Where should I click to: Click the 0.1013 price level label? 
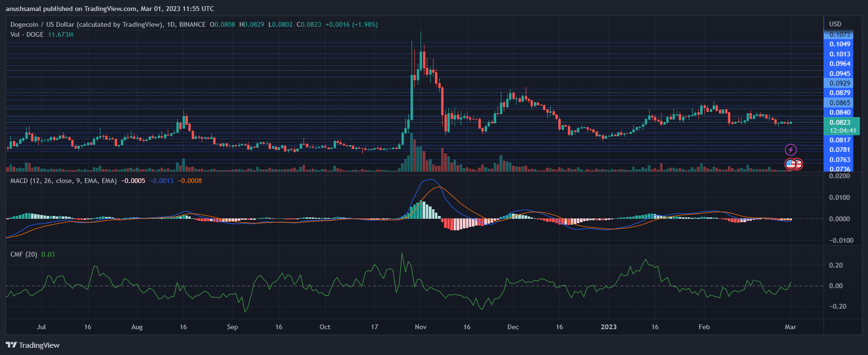pos(838,54)
